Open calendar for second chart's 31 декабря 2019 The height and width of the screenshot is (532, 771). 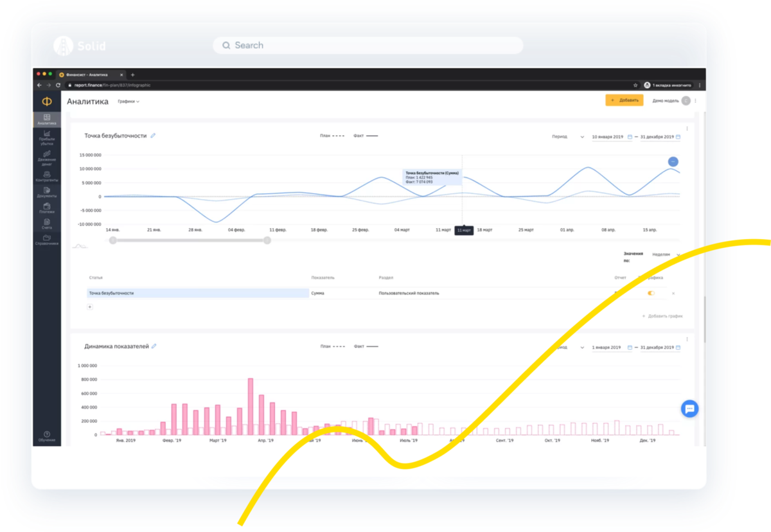click(x=678, y=348)
